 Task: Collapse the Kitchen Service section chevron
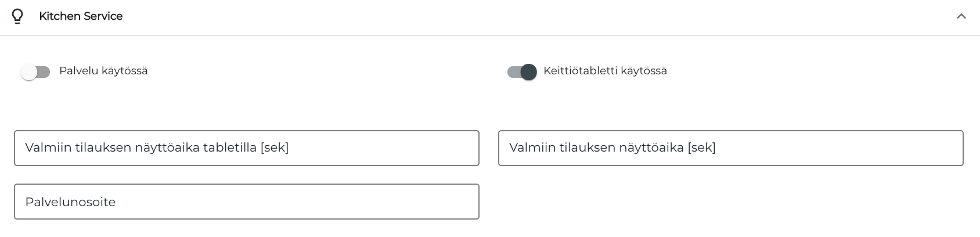[x=961, y=16]
